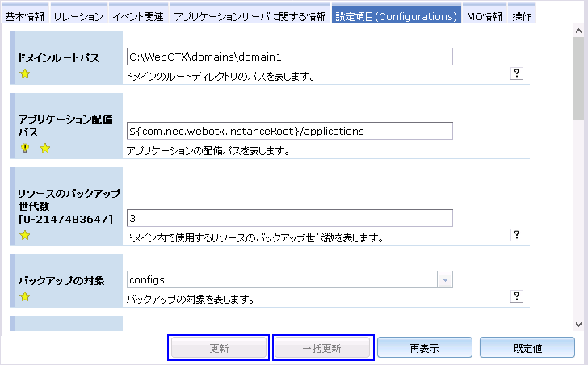This screenshot has width=588, height=365.
Task: Click help icon for ドメインルートパス
Action: click(518, 73)
